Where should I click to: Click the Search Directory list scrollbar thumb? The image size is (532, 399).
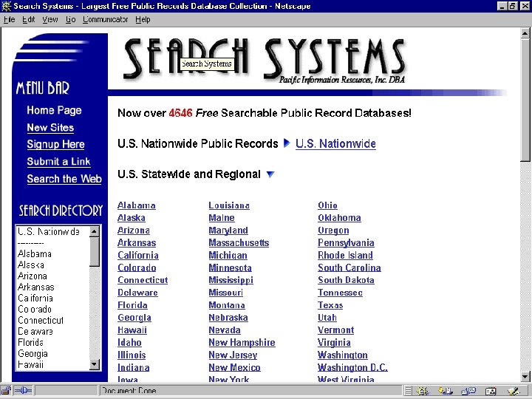[95, 252]
